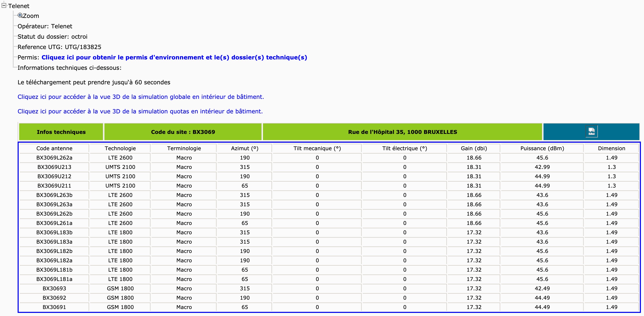Select antenna code BX3069L182b cell
The width and height of the screenshot is (644, 316).
[54, 251]
